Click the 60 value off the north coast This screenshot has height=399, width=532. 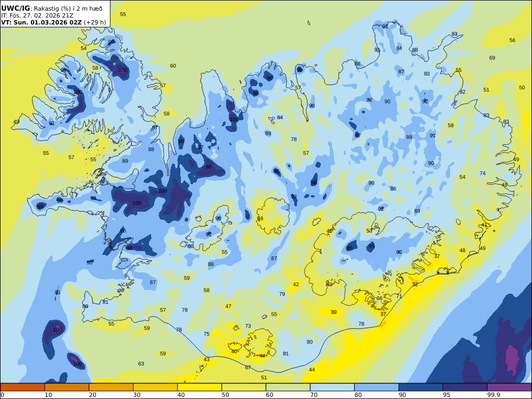click(x=173, y=66)
